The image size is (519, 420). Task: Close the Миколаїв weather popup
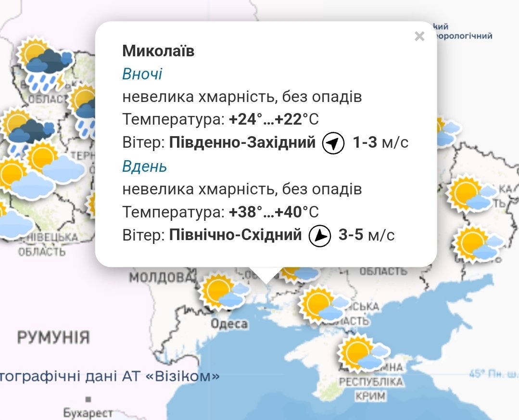[419, 37]
